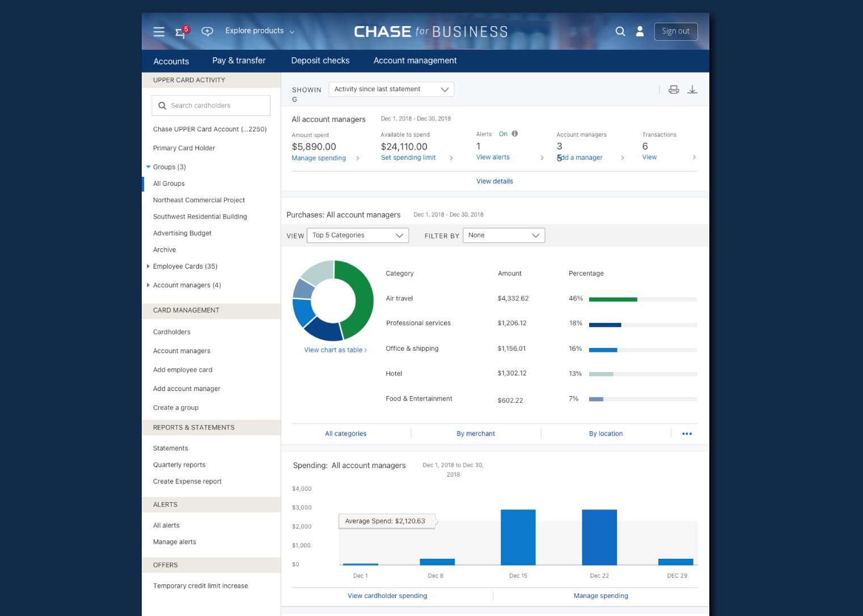This screenshot has height=616, width=863.
Task: Open Add employee card
Action: click(x=183, y=370)
